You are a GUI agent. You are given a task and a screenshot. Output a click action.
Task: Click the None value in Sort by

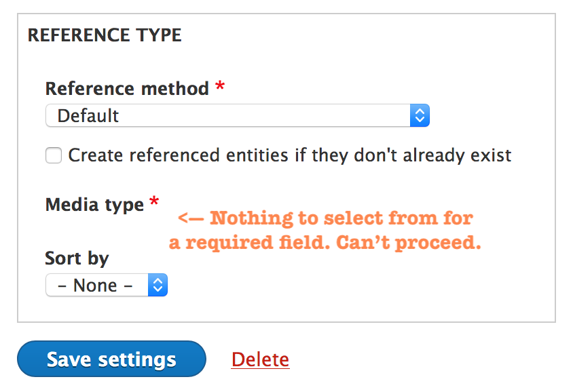coord(95,285)
